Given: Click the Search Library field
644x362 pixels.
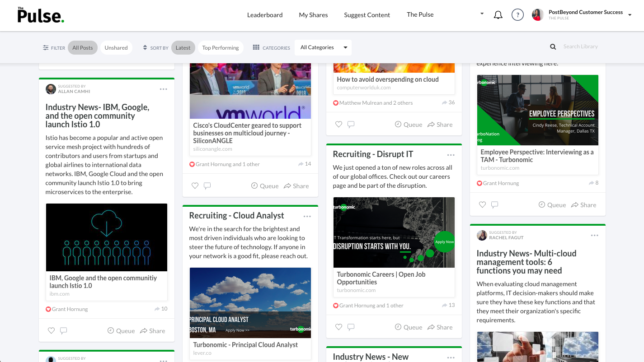Looking at the screenshot, I should 580,46.
